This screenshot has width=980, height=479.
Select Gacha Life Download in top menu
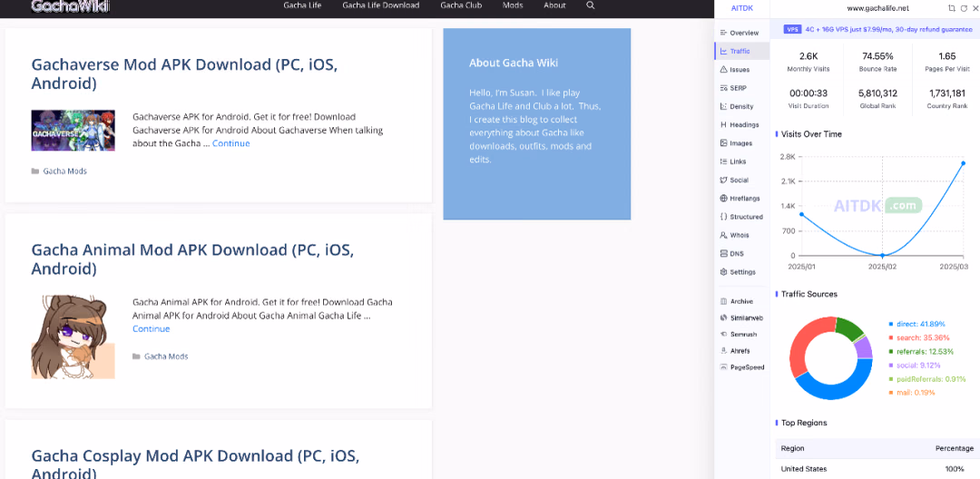(380, 5)
